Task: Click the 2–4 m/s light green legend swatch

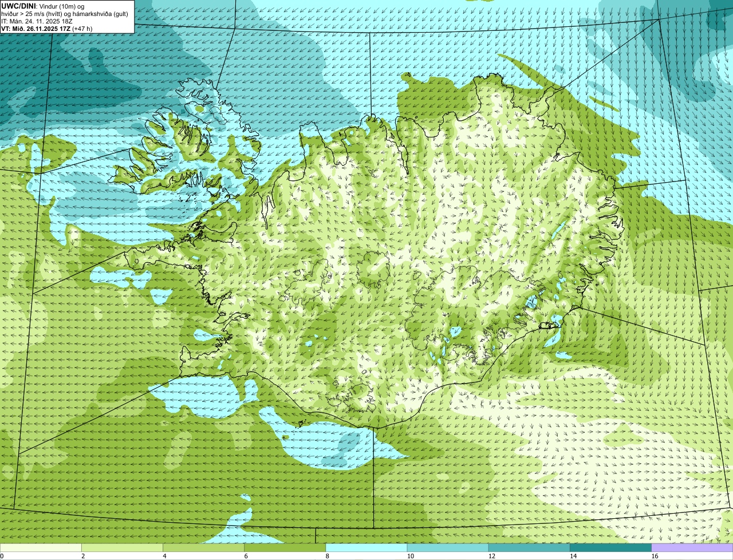Action: point(122,548)
